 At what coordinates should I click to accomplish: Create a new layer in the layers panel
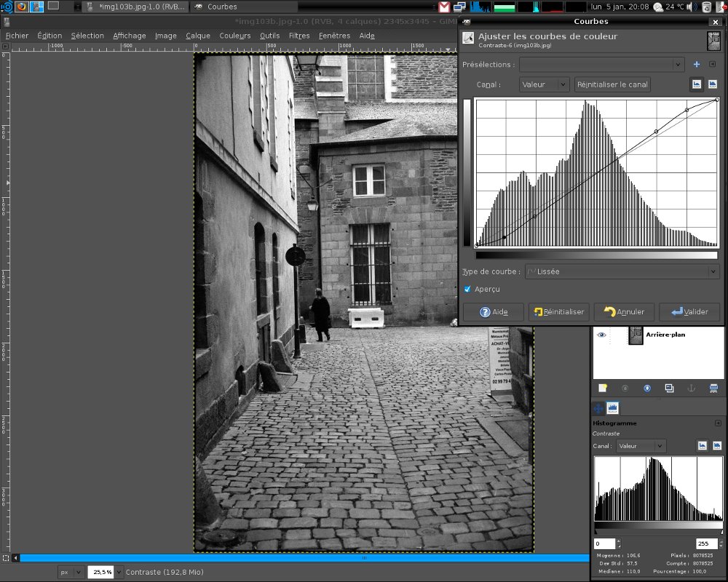point(603,388)
